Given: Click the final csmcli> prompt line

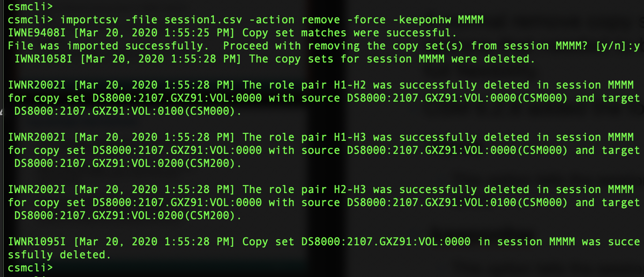Looking at the screenshot, I should [x=30, y=268].
